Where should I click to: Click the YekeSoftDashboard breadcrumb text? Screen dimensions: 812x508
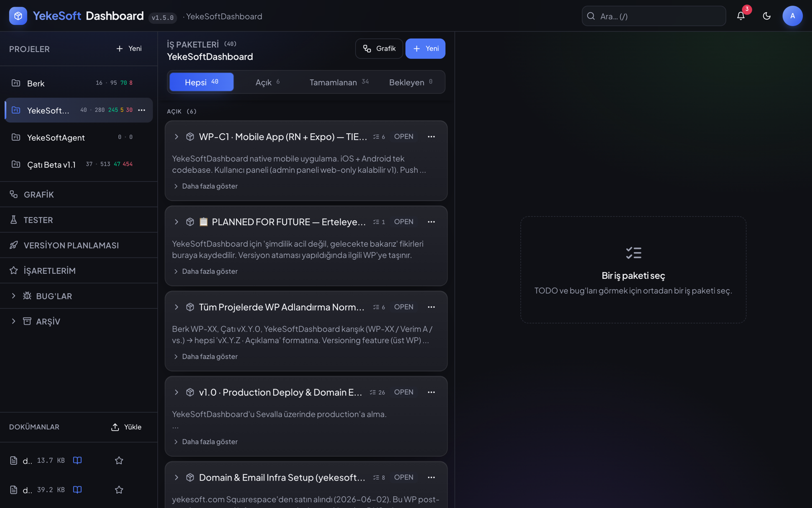click(x=224, y=17)
